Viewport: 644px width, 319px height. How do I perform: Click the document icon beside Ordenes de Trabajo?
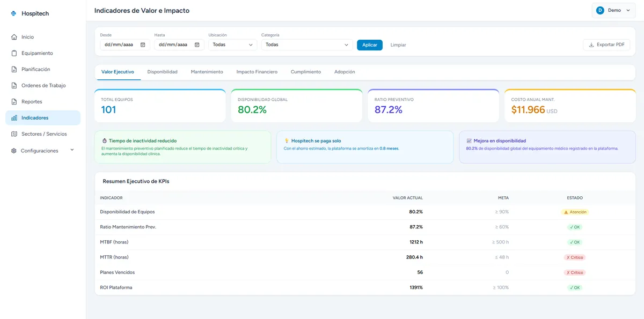(14, 85)
